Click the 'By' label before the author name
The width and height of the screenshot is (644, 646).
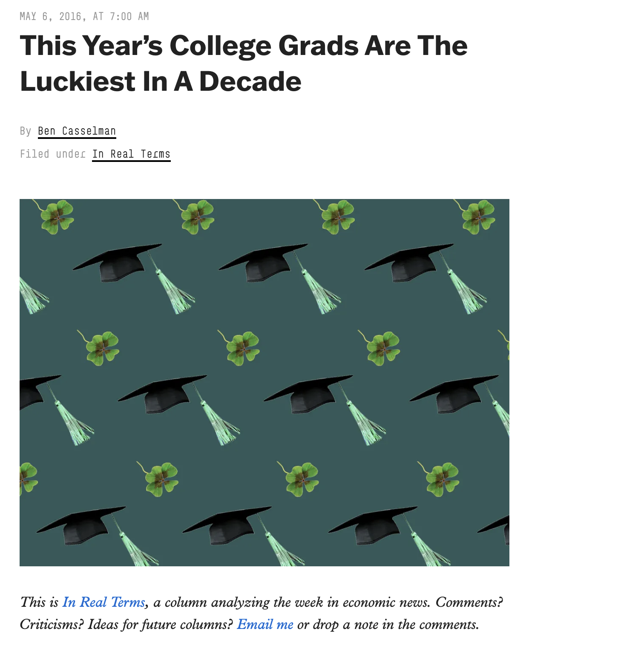(x=25, y=131)
